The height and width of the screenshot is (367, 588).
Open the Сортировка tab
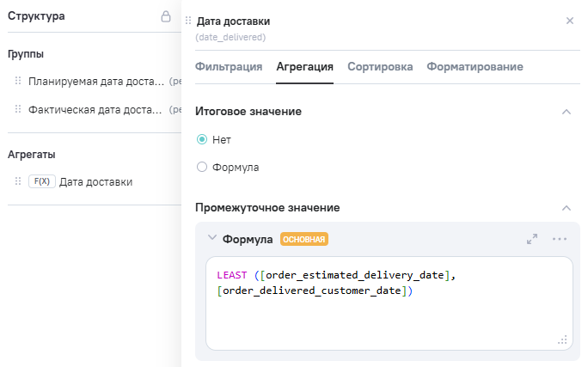tap(380, 66)
